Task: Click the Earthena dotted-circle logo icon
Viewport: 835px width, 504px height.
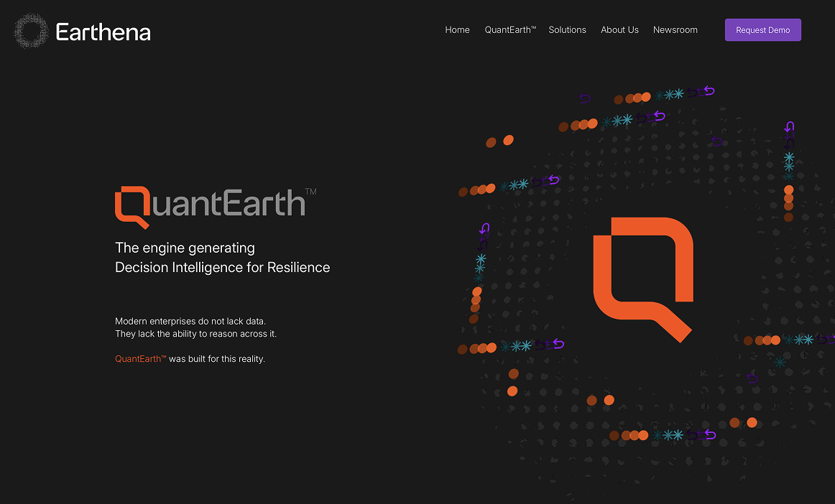Action: (31, 31)
